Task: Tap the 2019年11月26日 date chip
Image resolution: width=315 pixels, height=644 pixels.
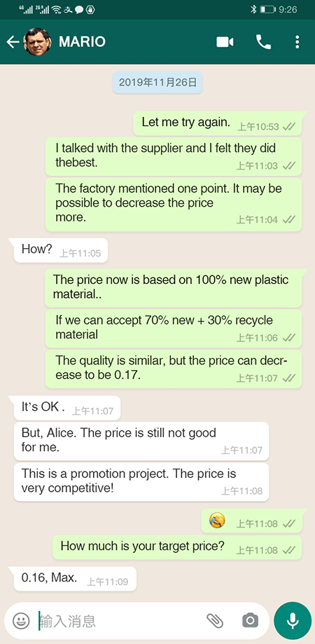Action: click(x=157, y=83)
